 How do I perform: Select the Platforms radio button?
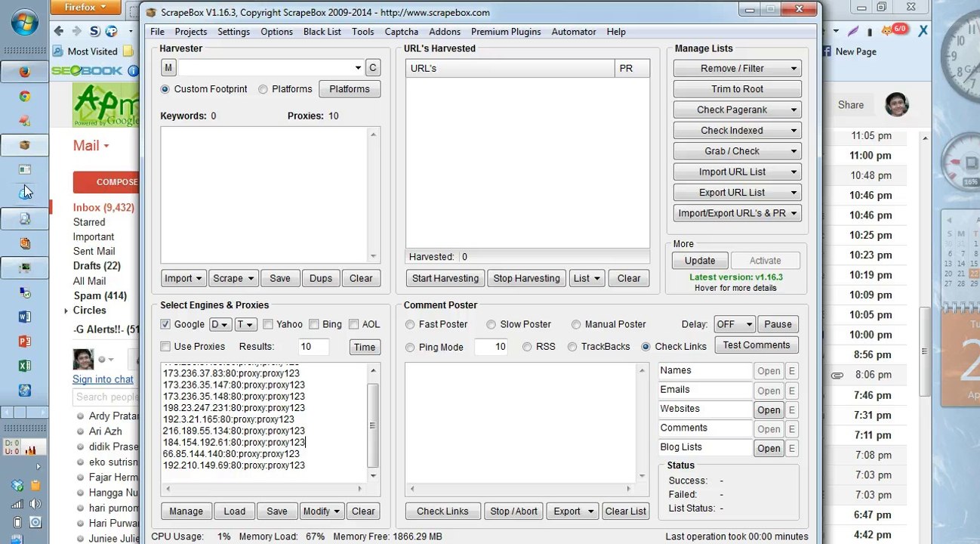click(x=263, y=89)
